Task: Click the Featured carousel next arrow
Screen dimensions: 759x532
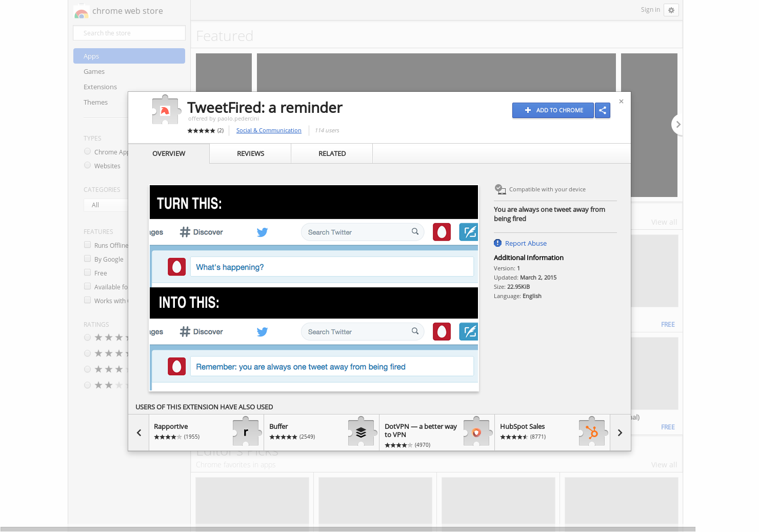Action: [678, 124]
